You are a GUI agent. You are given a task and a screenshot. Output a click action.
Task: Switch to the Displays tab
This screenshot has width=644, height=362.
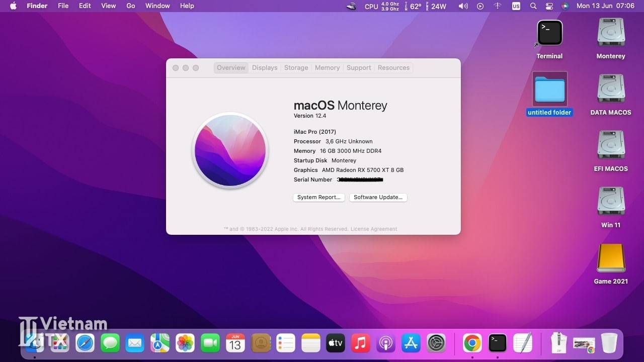coord(265,68)
